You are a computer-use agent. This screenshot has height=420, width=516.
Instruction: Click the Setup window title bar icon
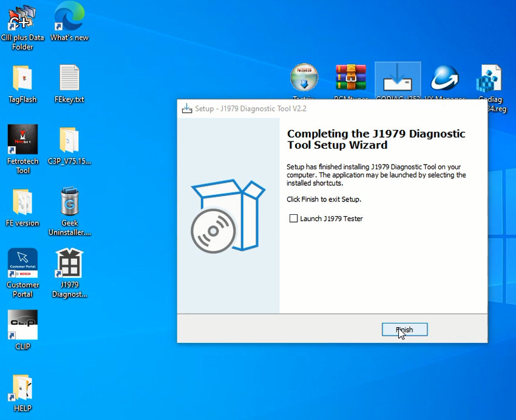(x=187, y=109)
